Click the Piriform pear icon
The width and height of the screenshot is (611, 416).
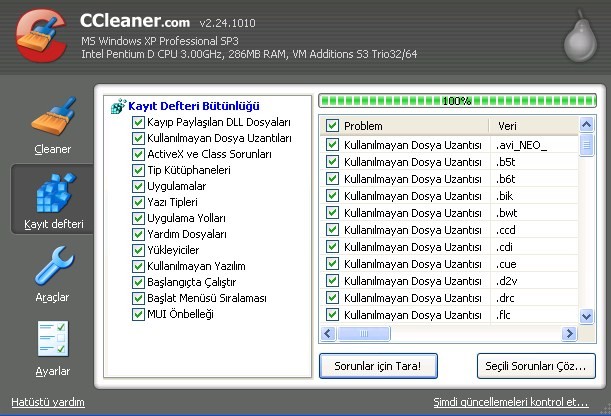[x=580, y=37]
